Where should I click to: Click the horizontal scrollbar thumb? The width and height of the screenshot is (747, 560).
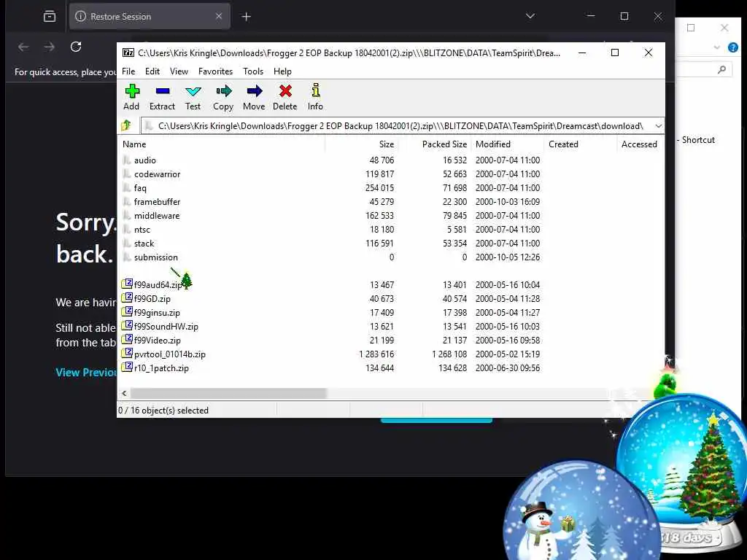point(228,393)
